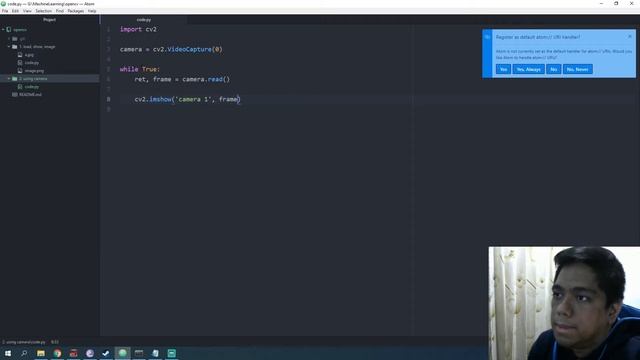Open the File menu
This screenshot has width=640, height=360.
pyautogui.click(x=5, y=11)
